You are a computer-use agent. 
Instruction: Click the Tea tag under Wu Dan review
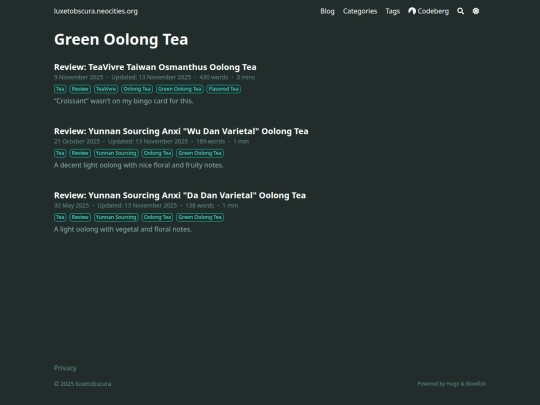[60, 153]
